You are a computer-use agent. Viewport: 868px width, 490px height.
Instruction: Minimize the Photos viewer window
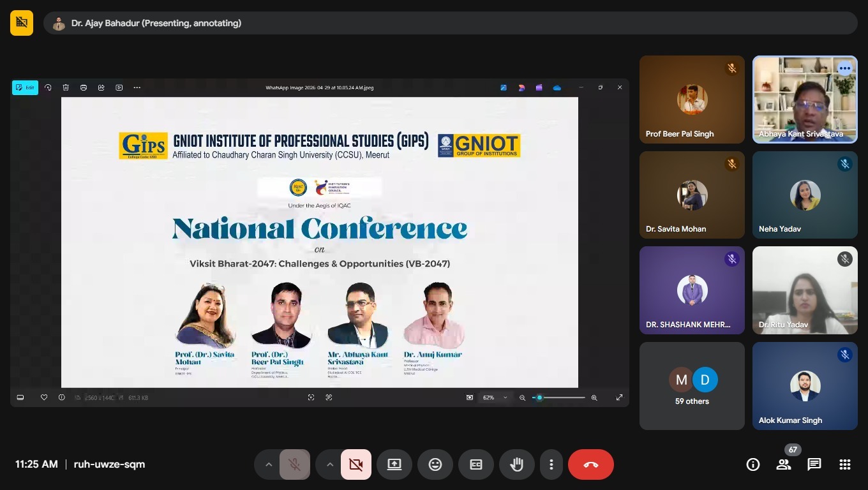pos(581,87)
